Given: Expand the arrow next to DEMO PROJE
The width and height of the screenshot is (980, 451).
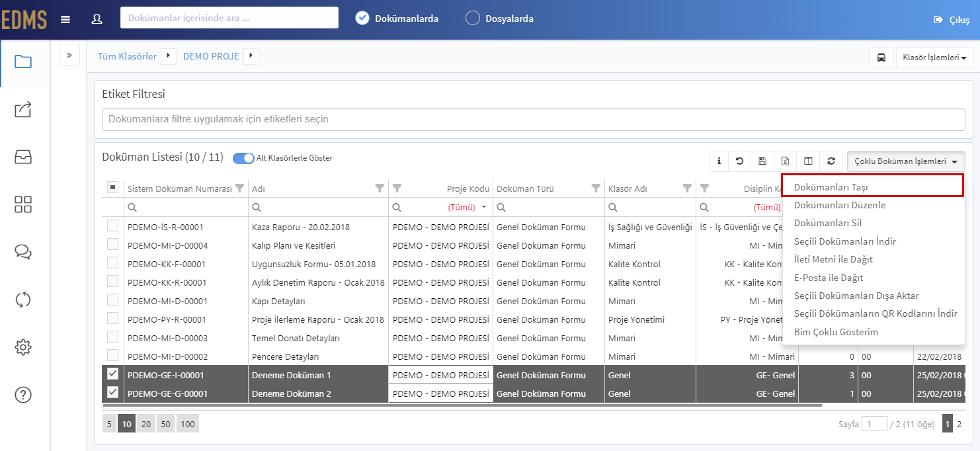Looking at the screenshot, I should tap(251, 56).
